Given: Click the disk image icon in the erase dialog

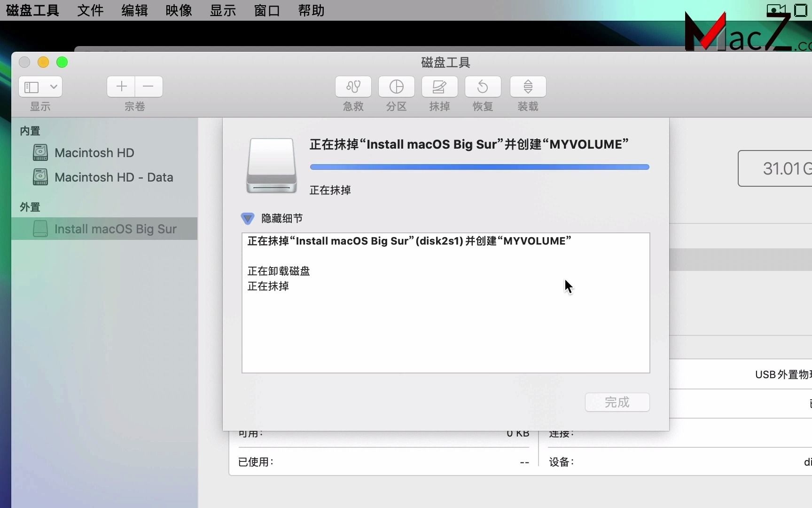Looking at the screenshot, I should pyautogui.click(x=272, y=166).
